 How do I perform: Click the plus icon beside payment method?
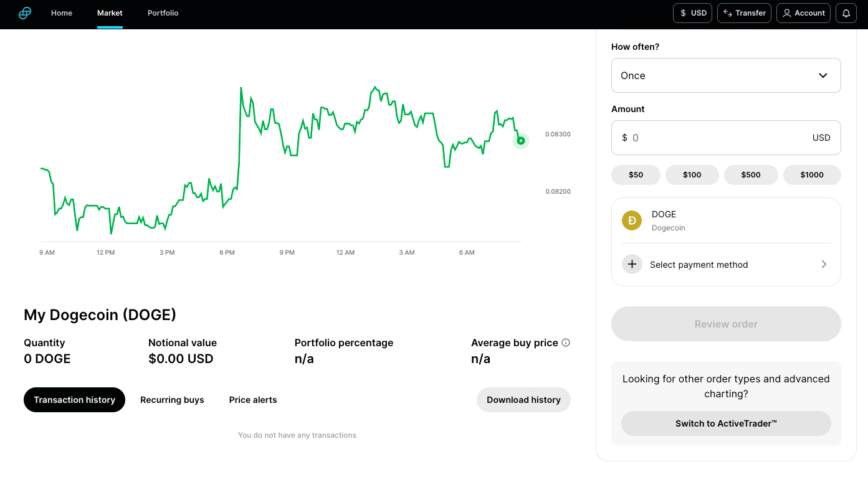[632, 264]
